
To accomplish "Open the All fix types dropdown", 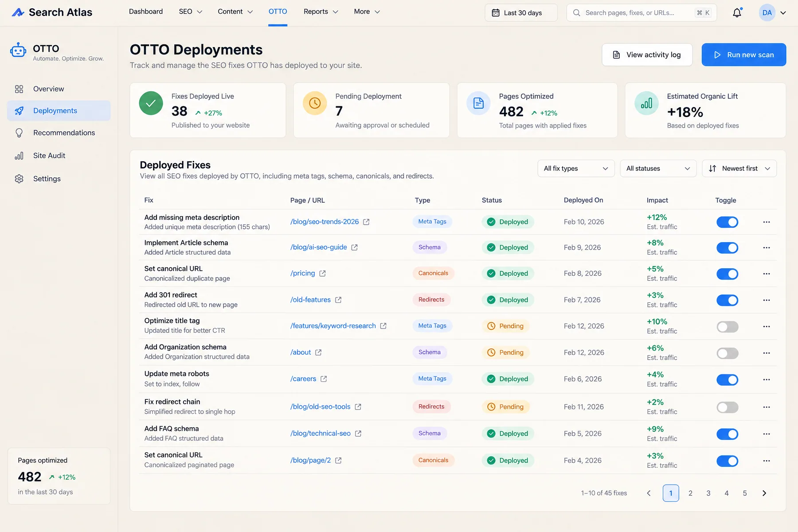I will coord(576,168).
